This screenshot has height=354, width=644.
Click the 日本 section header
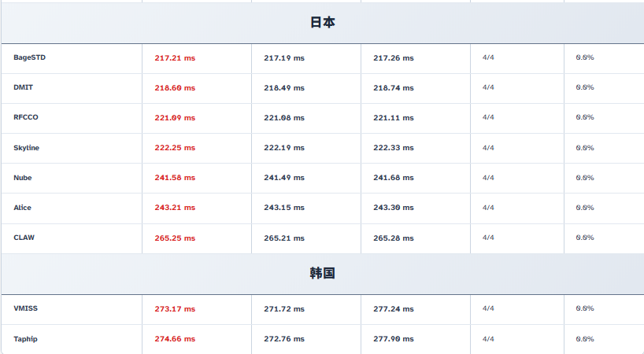pyautogui.click(x=322, y=23)
